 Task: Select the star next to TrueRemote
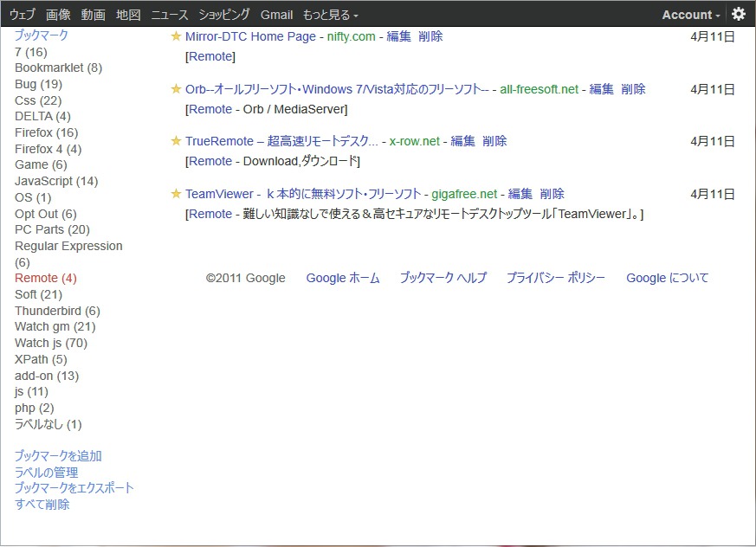point(176,141)
